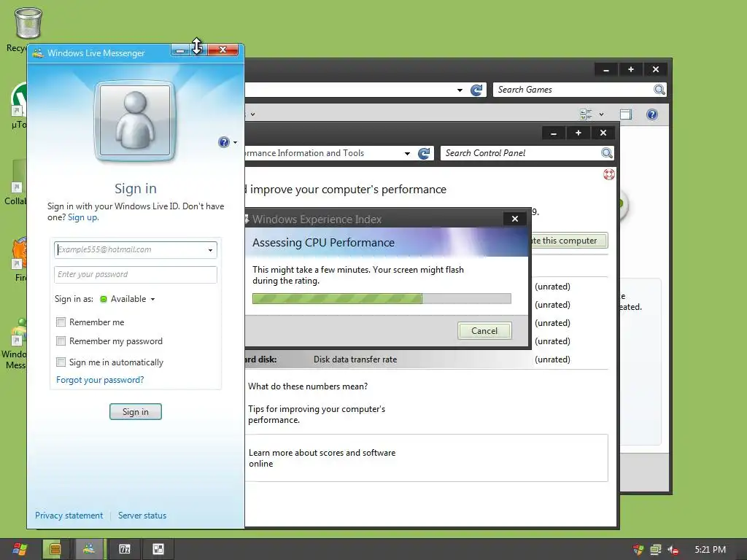Maximize the Control Panel window

tap(578, 133)
